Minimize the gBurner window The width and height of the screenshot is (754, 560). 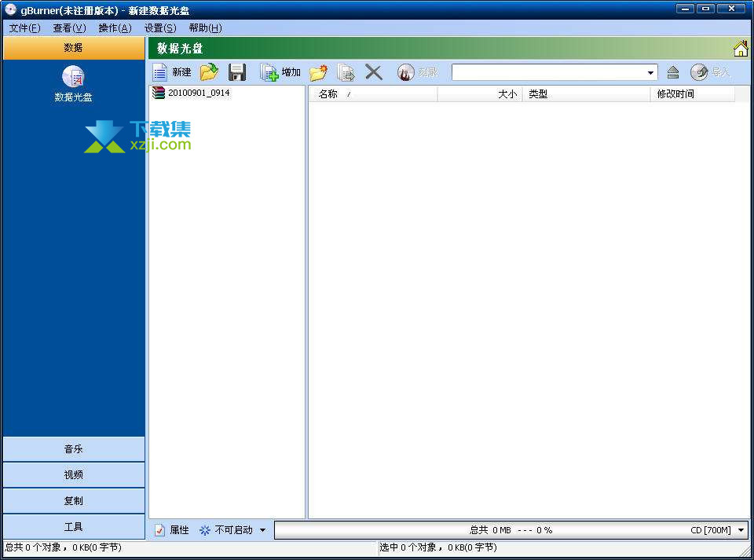point(685,9)
